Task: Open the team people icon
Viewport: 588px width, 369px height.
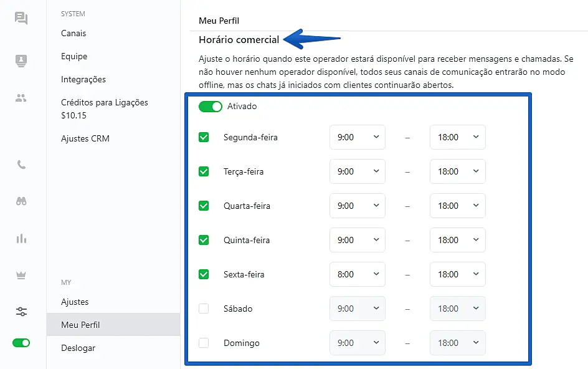Action: pyautogui.click(x=21, y=98)
